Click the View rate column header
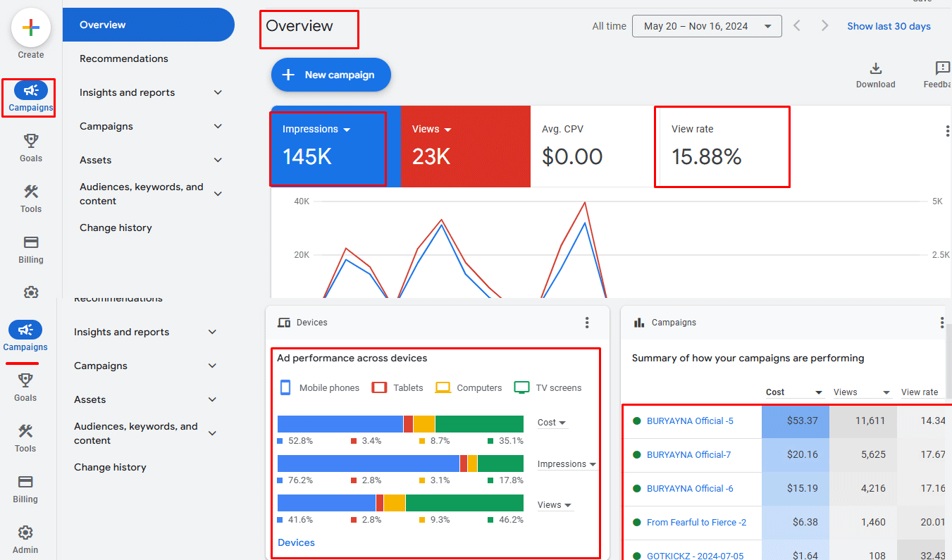Screen dimensions: 952x560 click(x=920, y=392)
